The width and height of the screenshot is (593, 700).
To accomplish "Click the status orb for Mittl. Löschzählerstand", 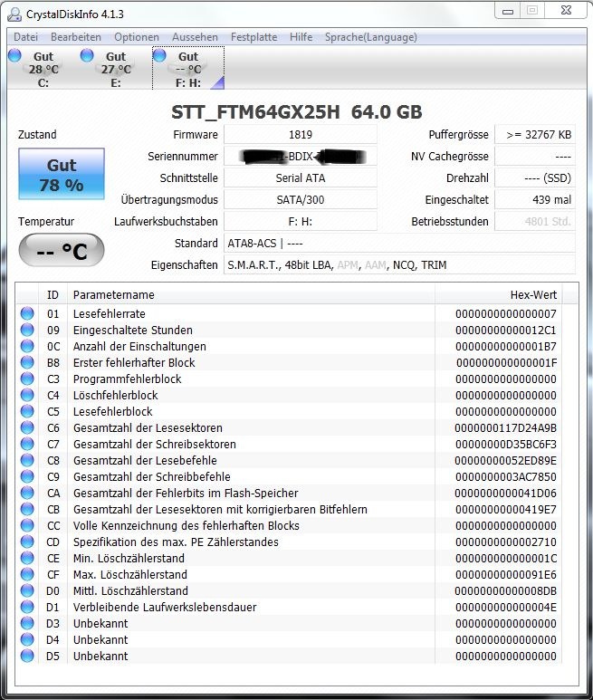I will pyautogui.click(x=27, y=590).
